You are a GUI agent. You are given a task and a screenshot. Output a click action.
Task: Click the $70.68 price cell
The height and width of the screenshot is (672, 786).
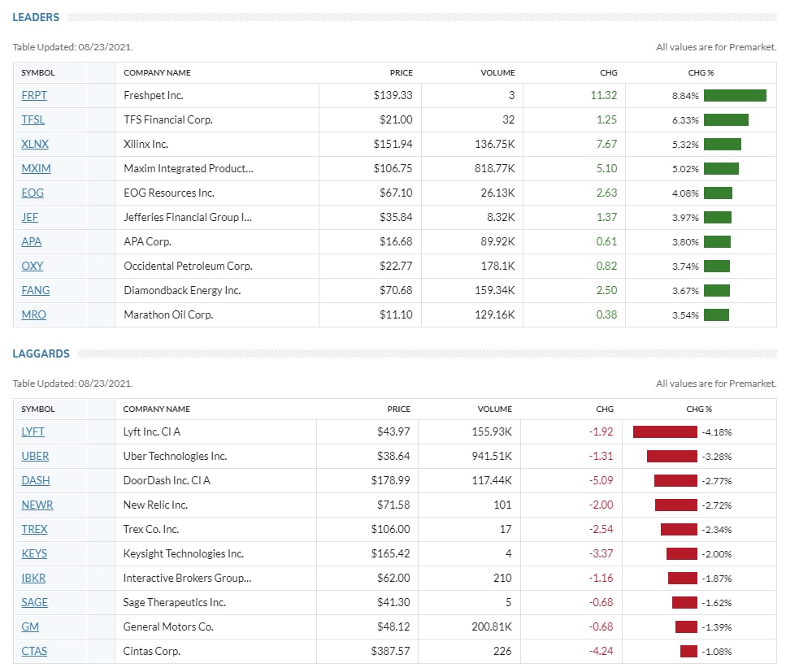(x=396, y=291)
